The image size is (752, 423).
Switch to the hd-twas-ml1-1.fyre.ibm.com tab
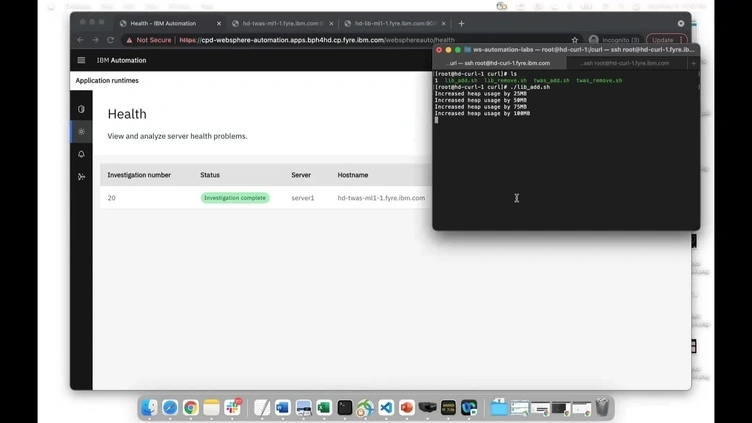(x=281, y=23)
